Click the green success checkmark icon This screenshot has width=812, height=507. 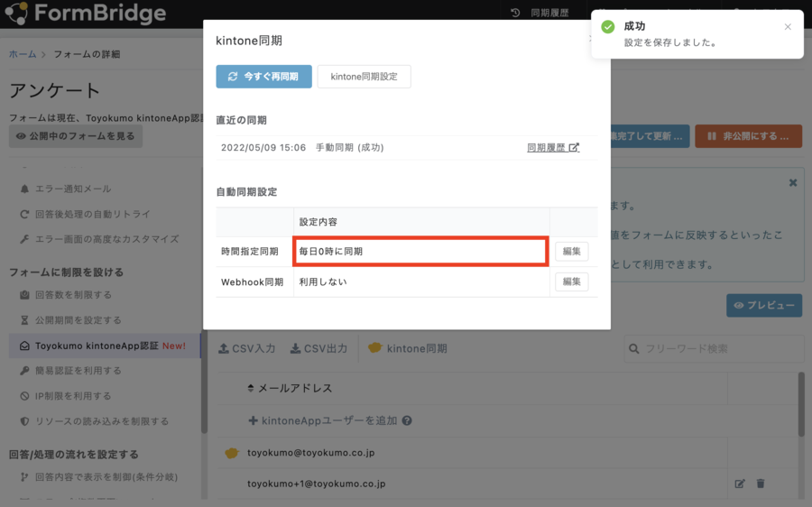point(608,26)
